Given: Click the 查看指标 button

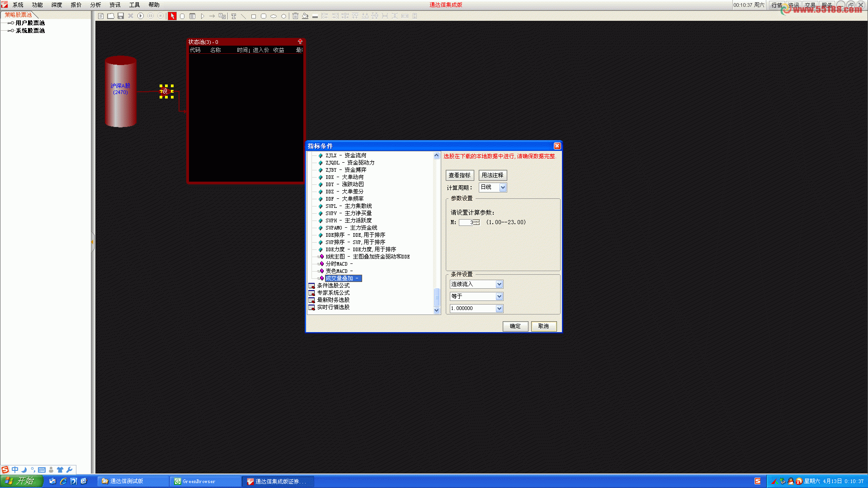Looking at the screenshot, I should coord(459,175).
